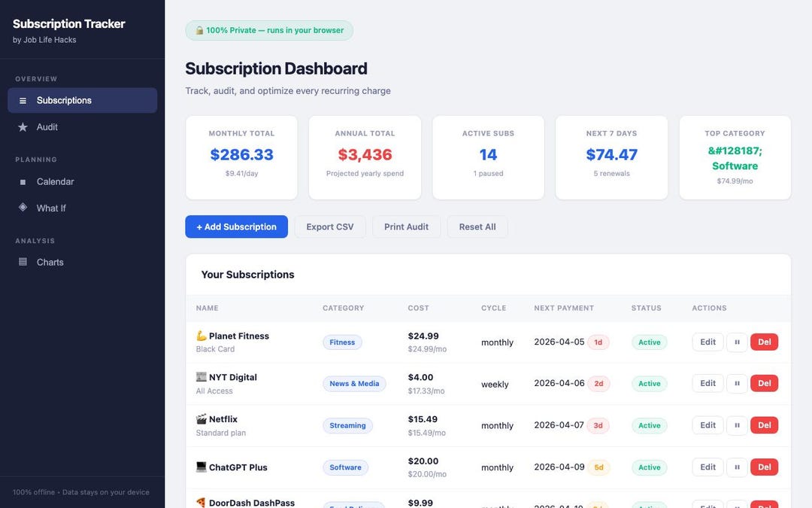Click Black Card text under Planet Fitness

point(216,349)
